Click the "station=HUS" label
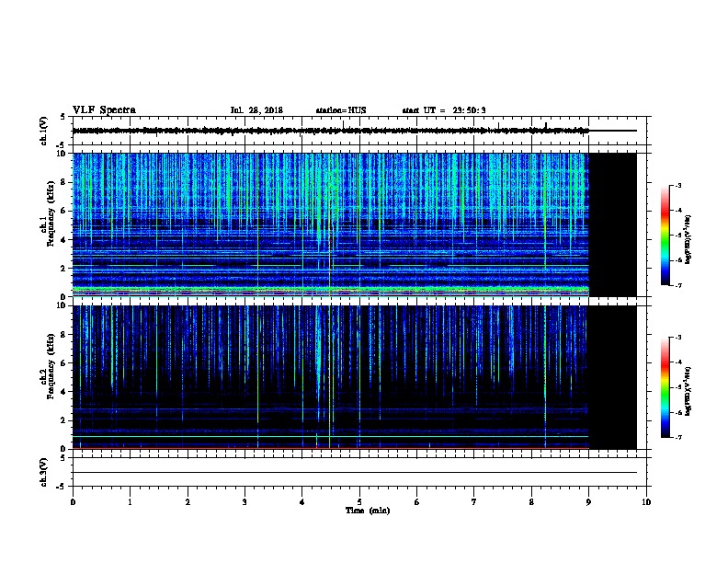728x563 pixels. [341, 110]
